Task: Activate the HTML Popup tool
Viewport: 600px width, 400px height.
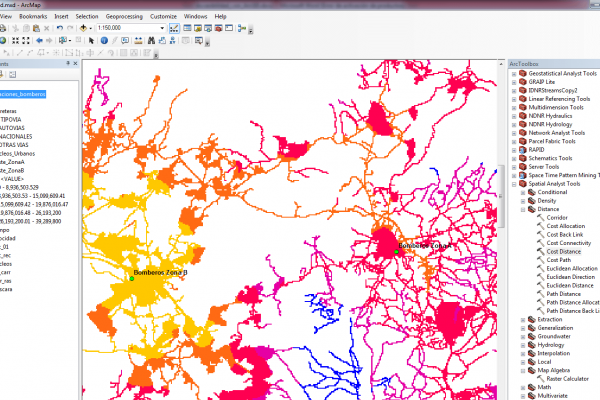Action: pyautogui.click(x=125, y=40)
